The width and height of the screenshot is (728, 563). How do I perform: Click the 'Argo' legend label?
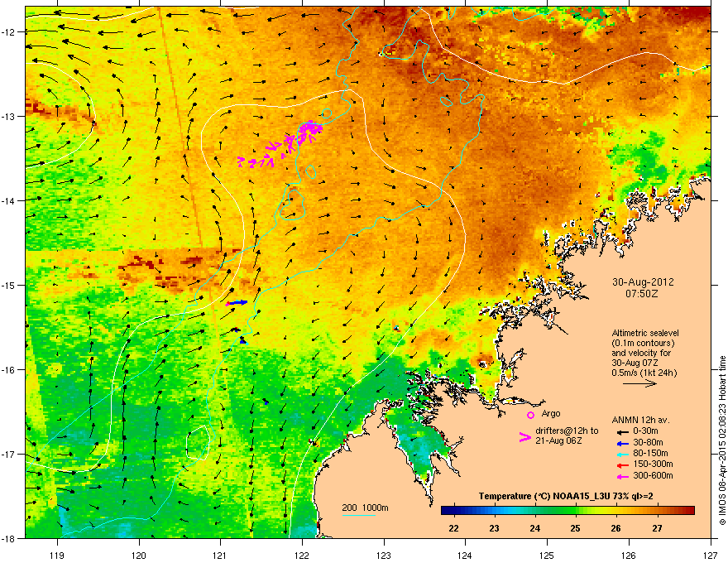[551, 413]
